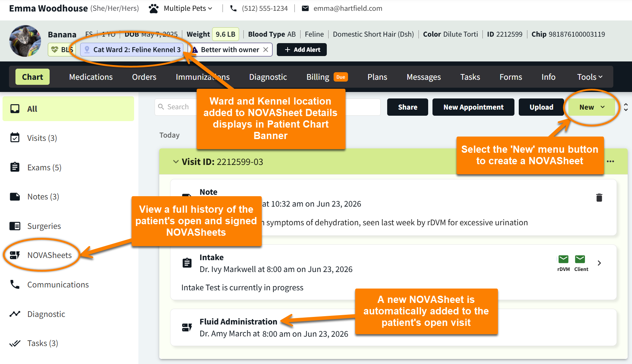This screenshot has height=364, width=632.
Task: Click Banana's patient photo
Action: coord(25,41)
